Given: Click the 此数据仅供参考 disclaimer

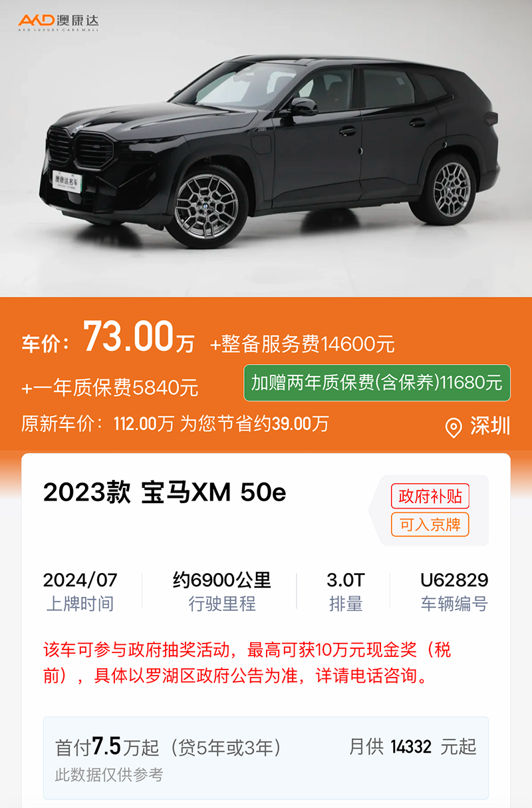Looking at the screenshot, I should coord(109,775).
